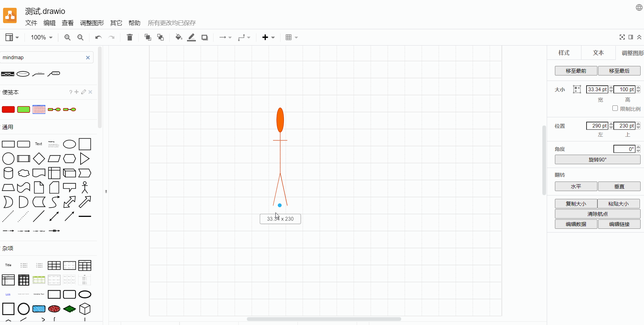Click the angle input field
644x325 pixels.
pos(624,149)
